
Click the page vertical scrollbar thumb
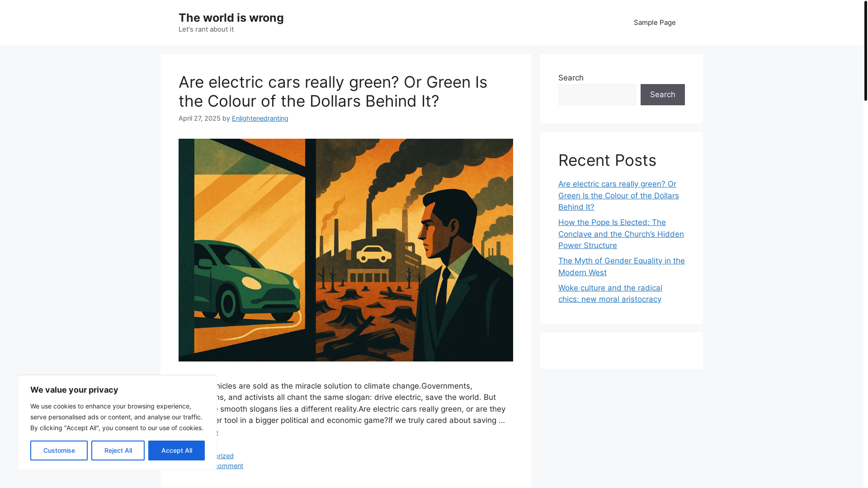point(865,51)
